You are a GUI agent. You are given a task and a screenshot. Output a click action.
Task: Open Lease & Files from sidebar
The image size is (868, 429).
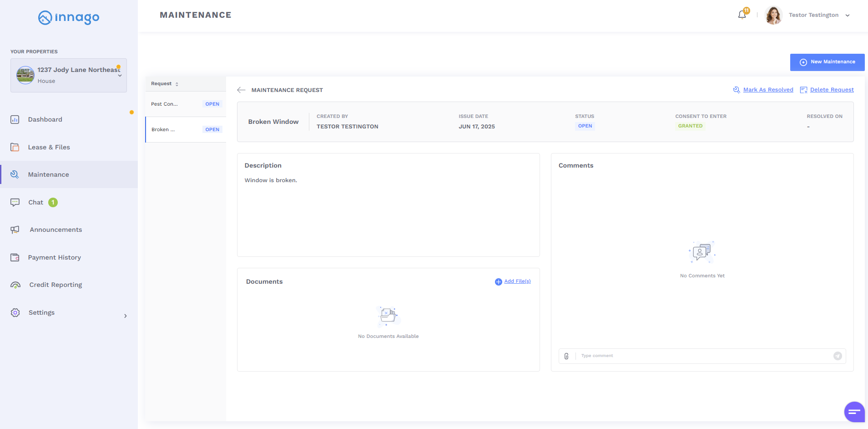pyautogui.click(x=49, y=147)
